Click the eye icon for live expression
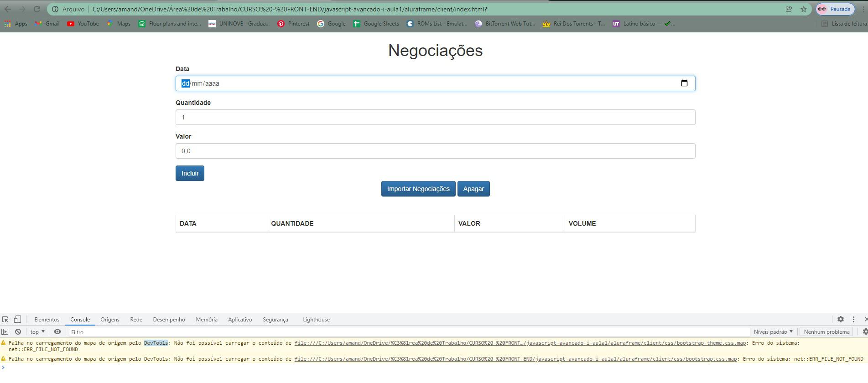Screen dimensions: 868x383 [57, 332]
